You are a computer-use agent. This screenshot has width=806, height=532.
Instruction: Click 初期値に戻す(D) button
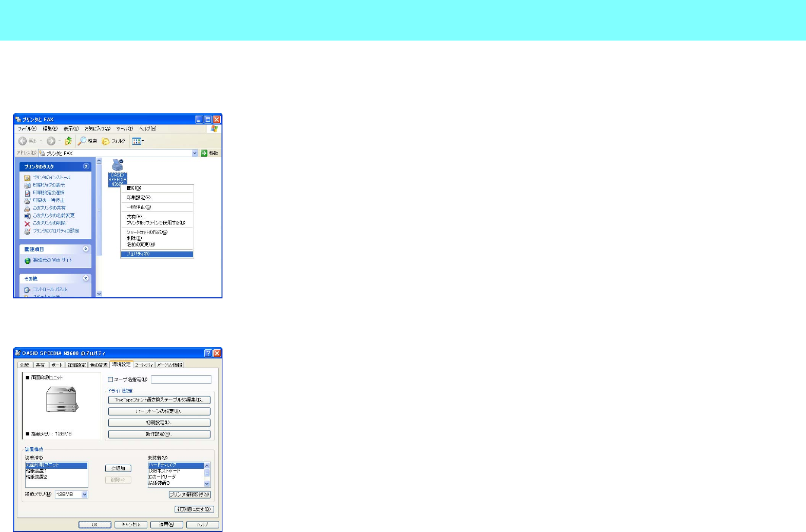point(195,509)
